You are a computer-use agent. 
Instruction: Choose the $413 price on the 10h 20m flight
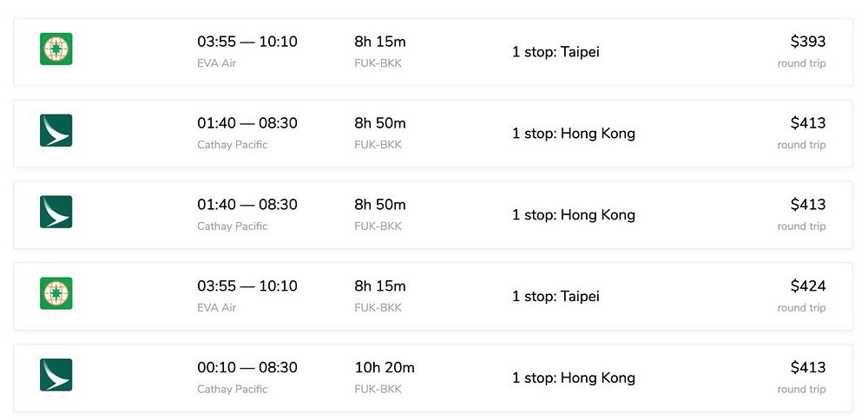807,368
